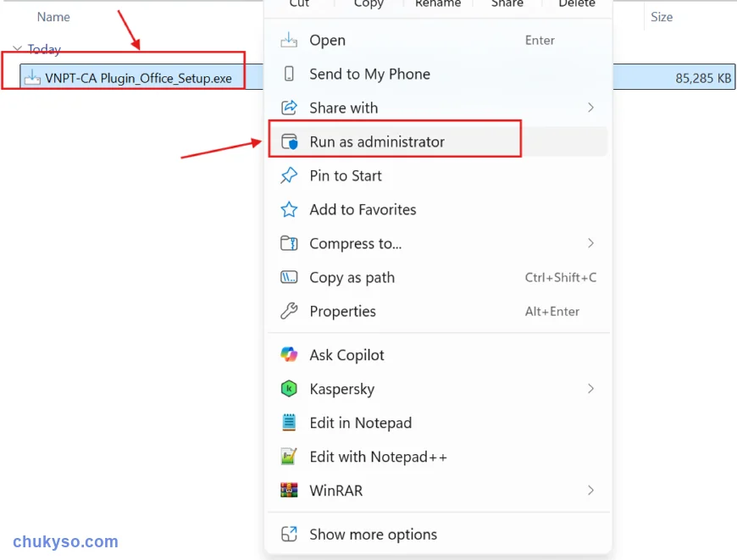Click the star icon for Add to Favorites
Screen dimensions: 737x560
[289, 209]
